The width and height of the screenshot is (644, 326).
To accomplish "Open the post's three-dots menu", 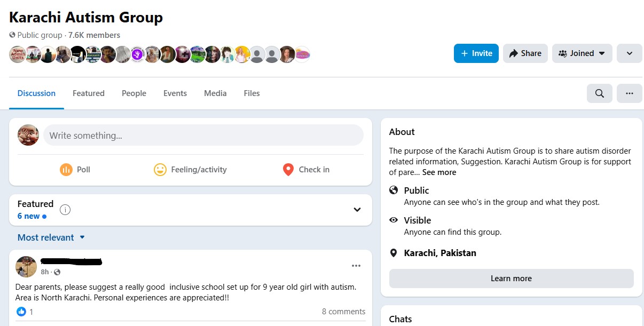I will click(356, 266).
